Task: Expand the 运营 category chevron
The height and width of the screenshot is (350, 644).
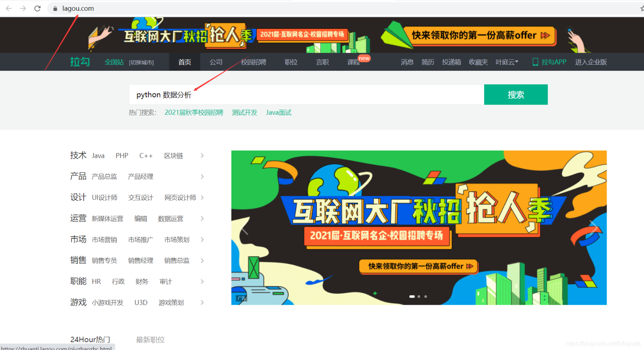Action: 202,219
